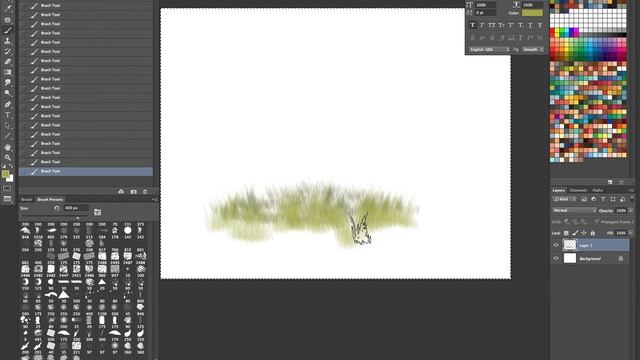Lock image pixels brush icon
The image size is (640, 360).
(x=576, y=233)
